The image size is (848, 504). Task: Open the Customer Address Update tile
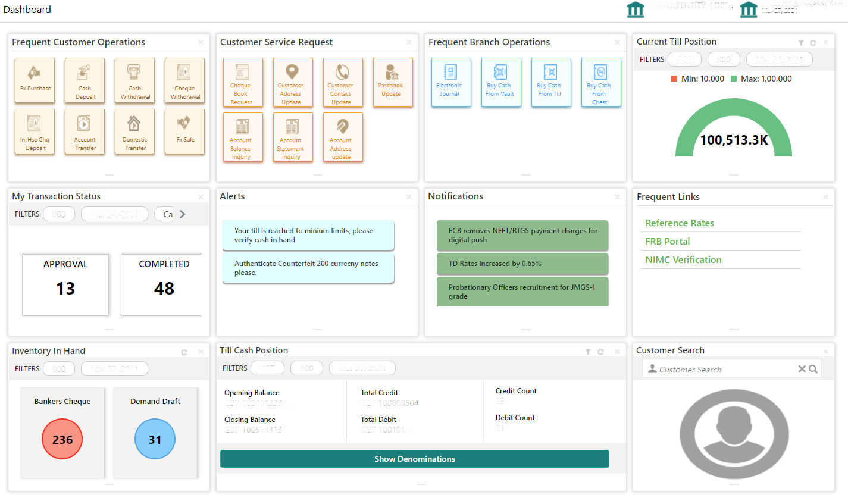tap(293, 82)
